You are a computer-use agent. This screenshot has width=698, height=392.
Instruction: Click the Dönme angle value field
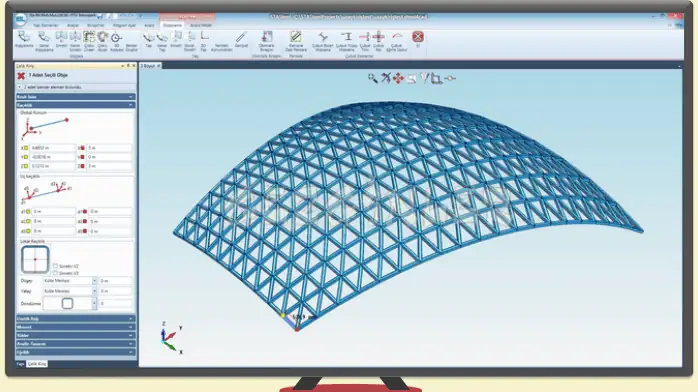(x=115, y=303)
